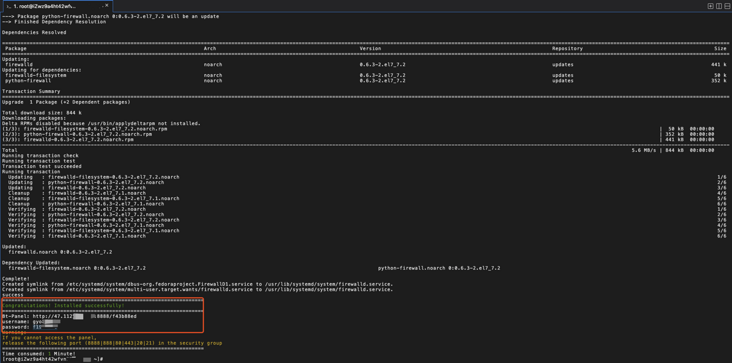Screen dimensions: 732x363
Task: Click the shell prompt at bottom line
Action: pyautogui.click(x=52, y=359)
